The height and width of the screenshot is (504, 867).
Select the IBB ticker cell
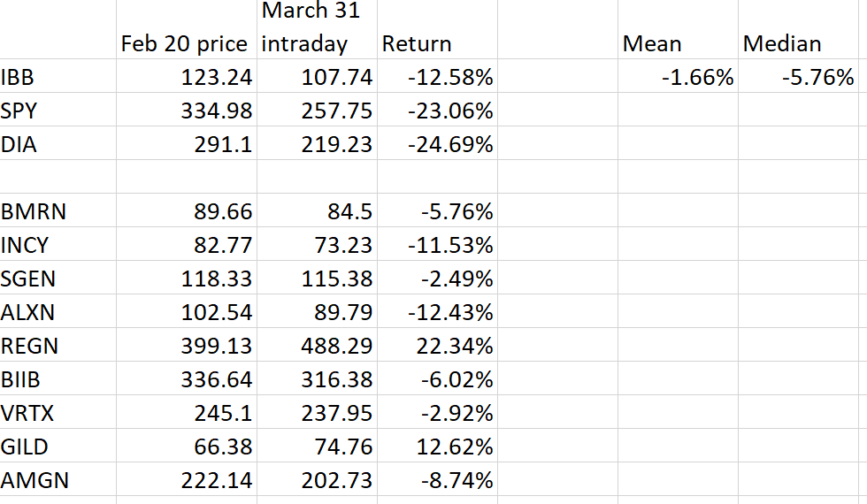click(58, 76)
